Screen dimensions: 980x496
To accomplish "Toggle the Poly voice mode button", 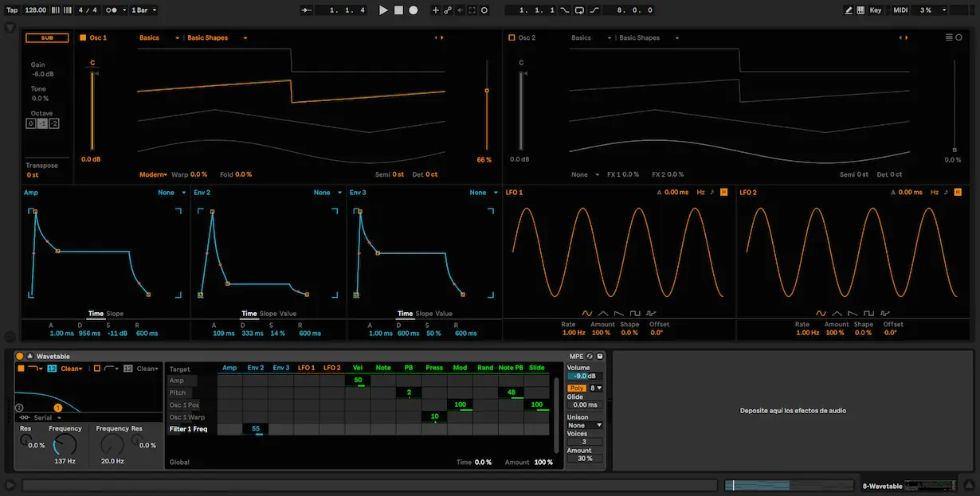I will click(577, 388).
